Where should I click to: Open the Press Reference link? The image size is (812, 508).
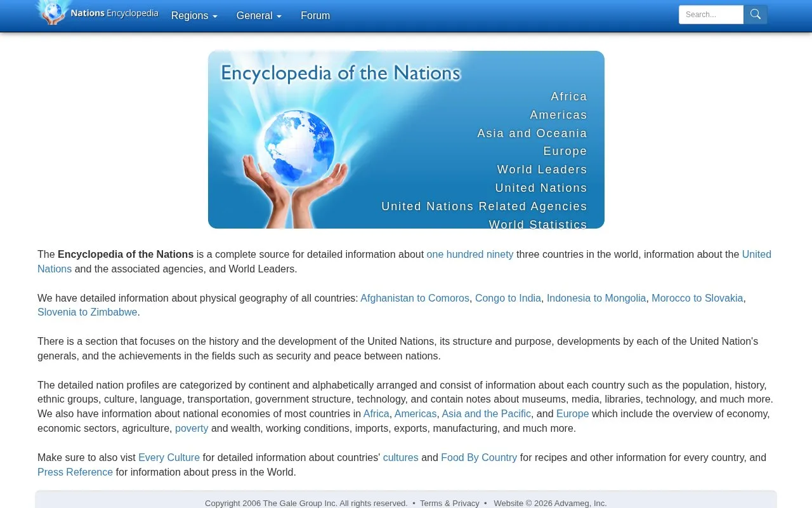tap(75, 472)
